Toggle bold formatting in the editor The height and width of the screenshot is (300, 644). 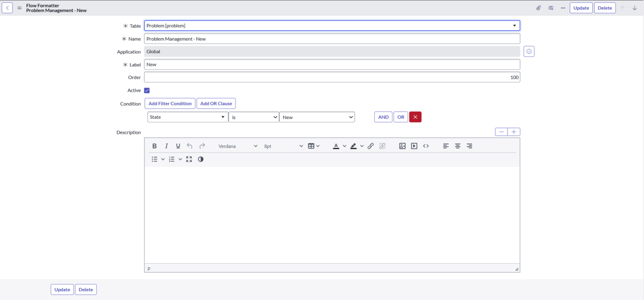(154, 146)
